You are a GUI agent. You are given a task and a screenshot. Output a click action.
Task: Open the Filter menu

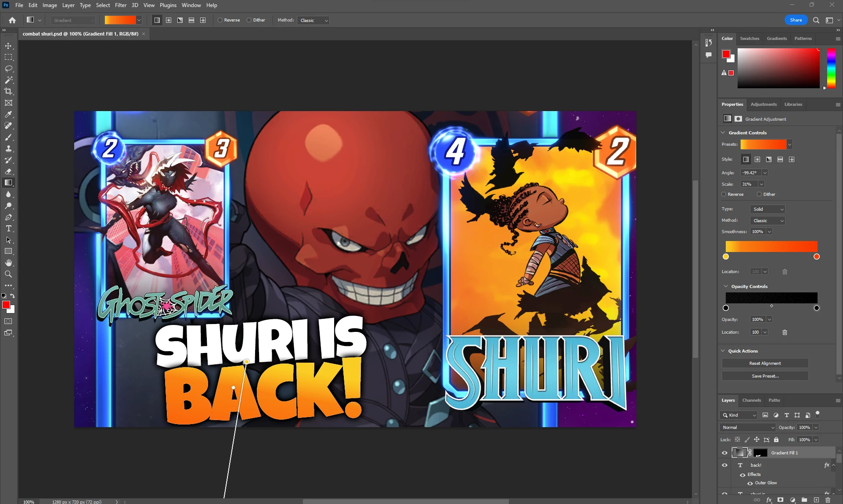coord(120,5)
